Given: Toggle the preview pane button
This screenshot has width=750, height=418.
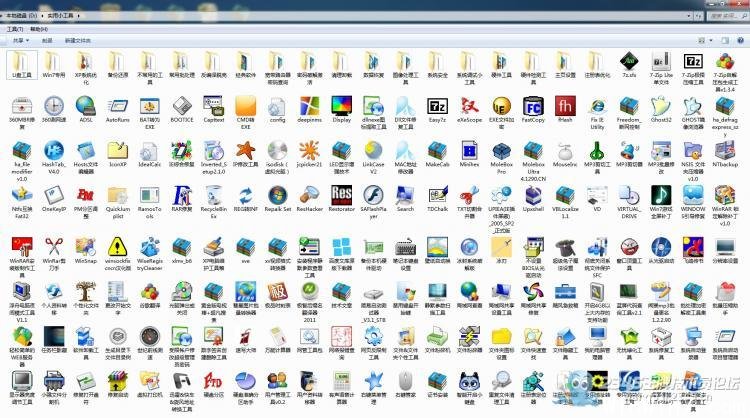Looking at the screenshot, I should coord(725,41).
